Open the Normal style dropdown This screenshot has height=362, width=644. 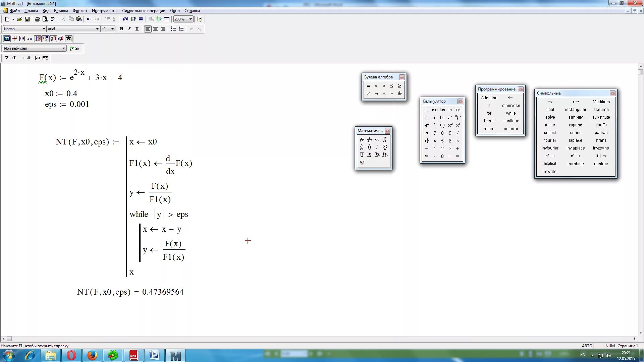tap(44, 29)
